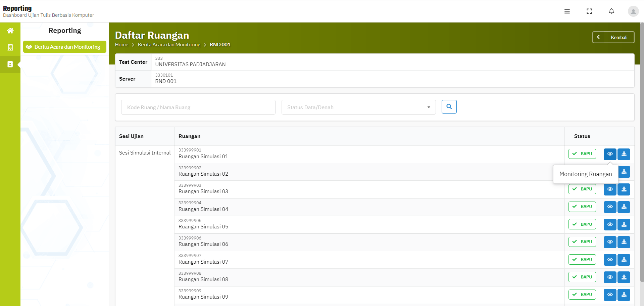The image size is (644, 306).
Task: Open the Berita Acara dan Monitoring sidebar menu
Action: tap(64, 47)
